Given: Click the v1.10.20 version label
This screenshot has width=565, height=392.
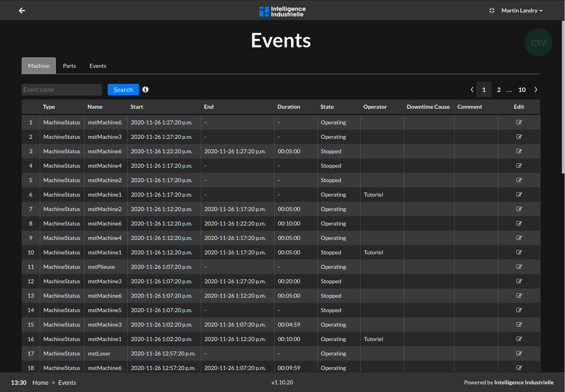Looking at the screenshot, I should (x=282, y=382).
